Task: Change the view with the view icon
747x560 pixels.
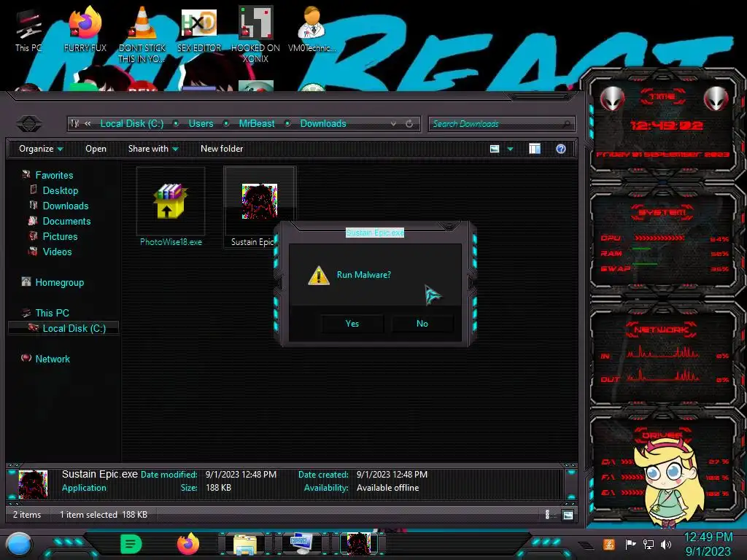Action: tap(495, 149)
